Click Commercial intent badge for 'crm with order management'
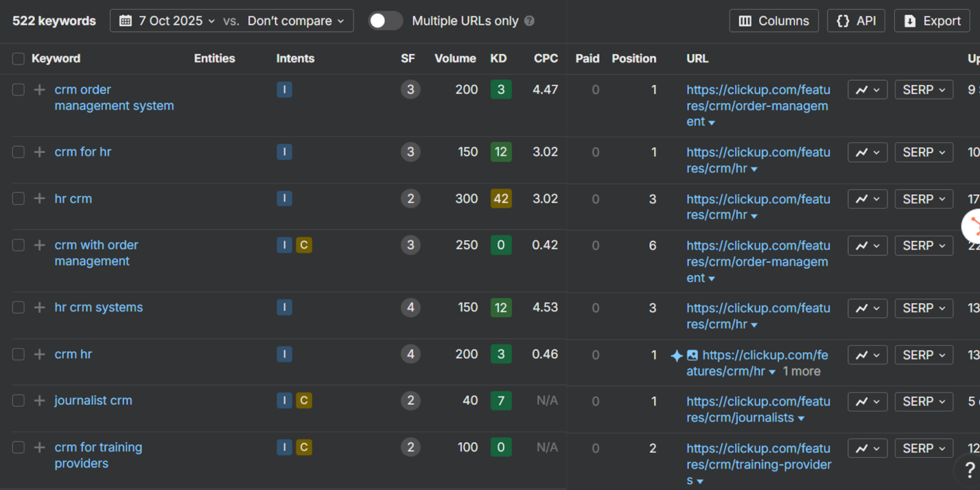The width and height of the screenshot is (980, 490). pyautogui.click(x=304, y=245)
